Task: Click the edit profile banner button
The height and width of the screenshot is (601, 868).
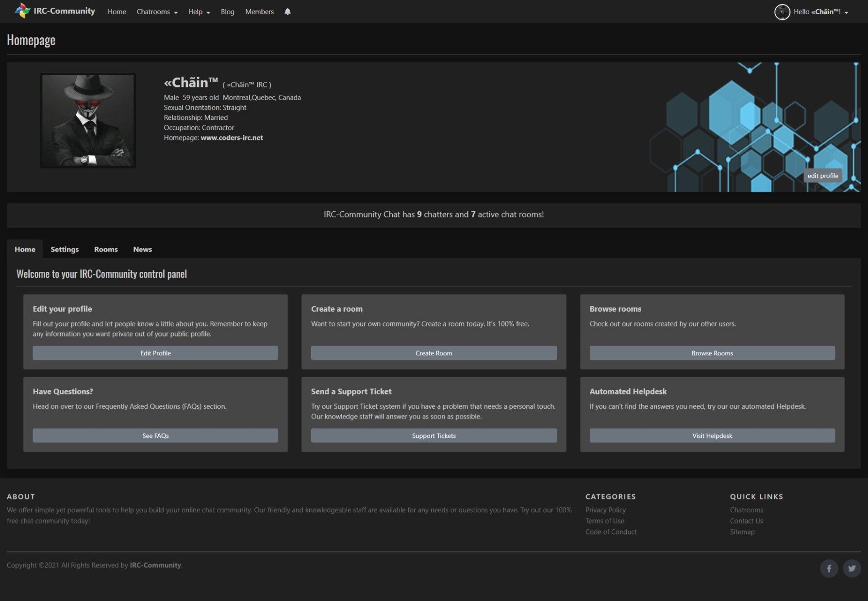Action: (822, 176)
